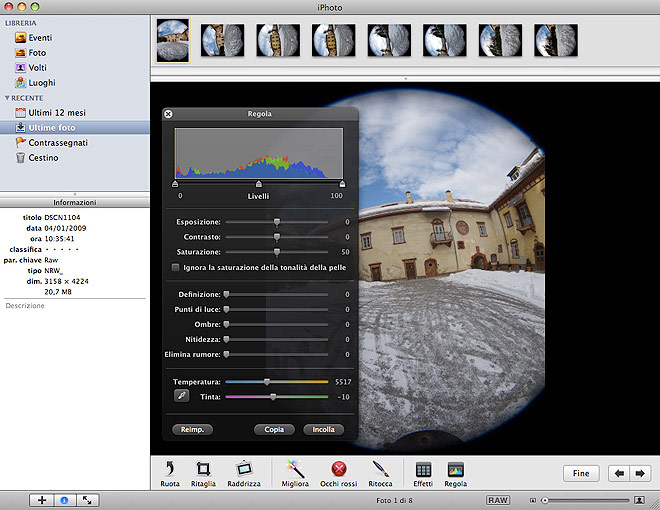Viewport: 660px width, 510px height.
Task: Close the Regola adjust panel
Action: click(168, 114)
